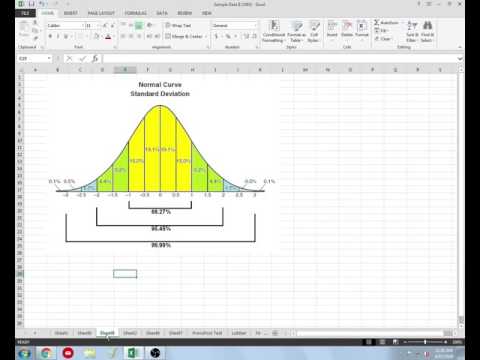Open the Practical Test sheet tab
Image resolution: width=480 pixels, height=360 pixels.
(207, 333)
